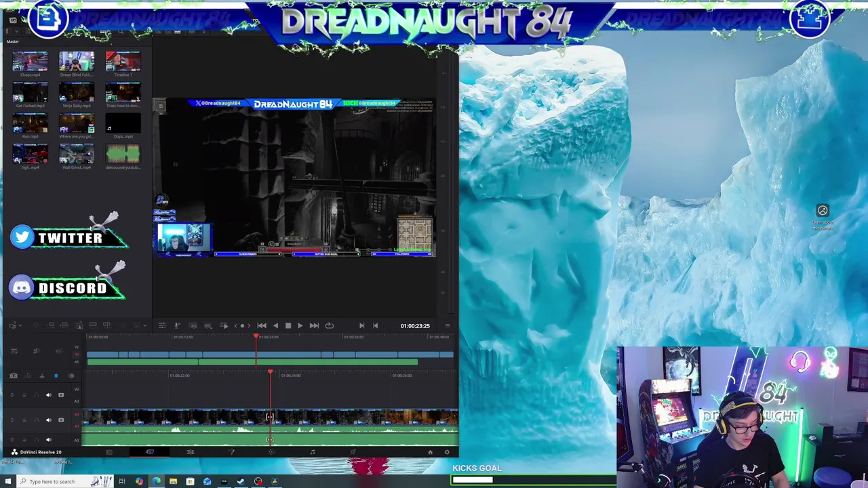The width and height of the screenshot is (868, 488).
Task: Open the Deliver rocket page tab
Action: click(x=353, y=452)
